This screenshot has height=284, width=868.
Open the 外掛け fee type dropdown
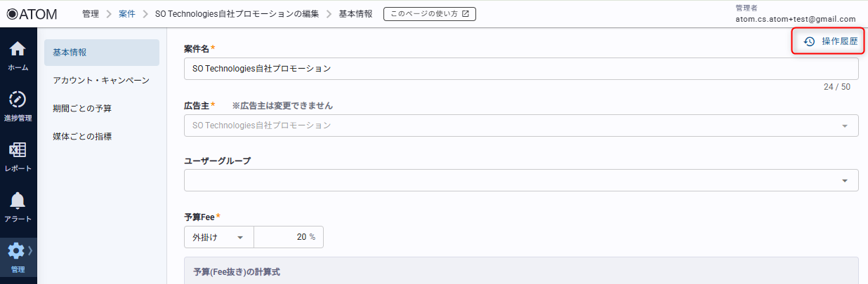click(x=218, y=237)
